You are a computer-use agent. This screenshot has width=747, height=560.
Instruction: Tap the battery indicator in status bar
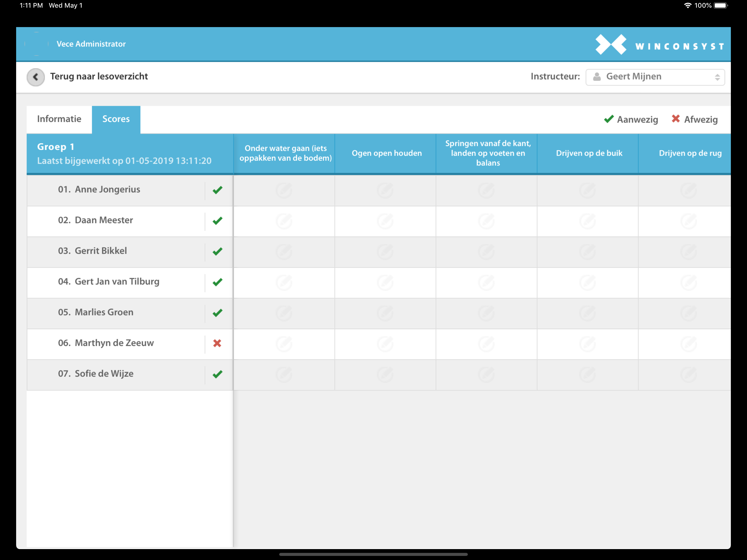(721, 5)
